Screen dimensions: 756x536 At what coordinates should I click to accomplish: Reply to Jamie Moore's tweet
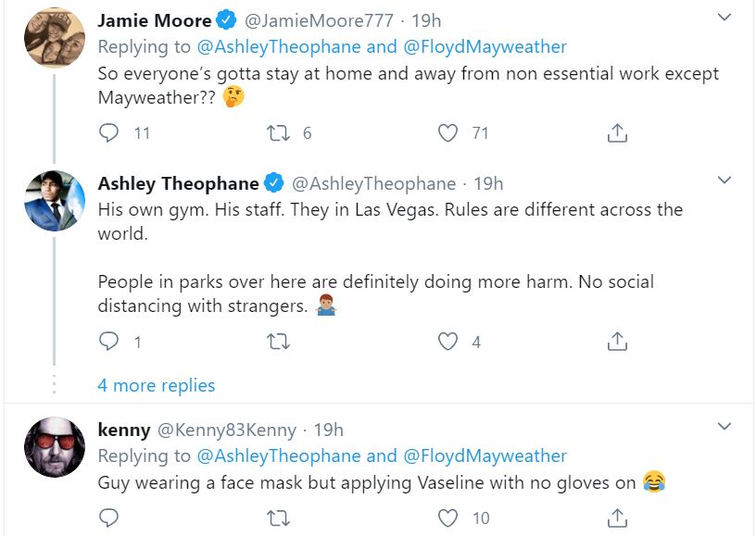[x=109, y=133]
